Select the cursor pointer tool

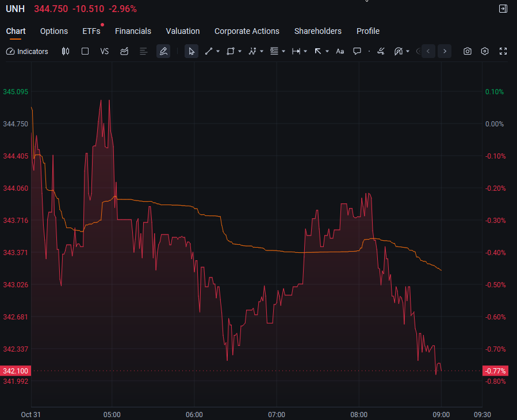(x=192, y=51)
